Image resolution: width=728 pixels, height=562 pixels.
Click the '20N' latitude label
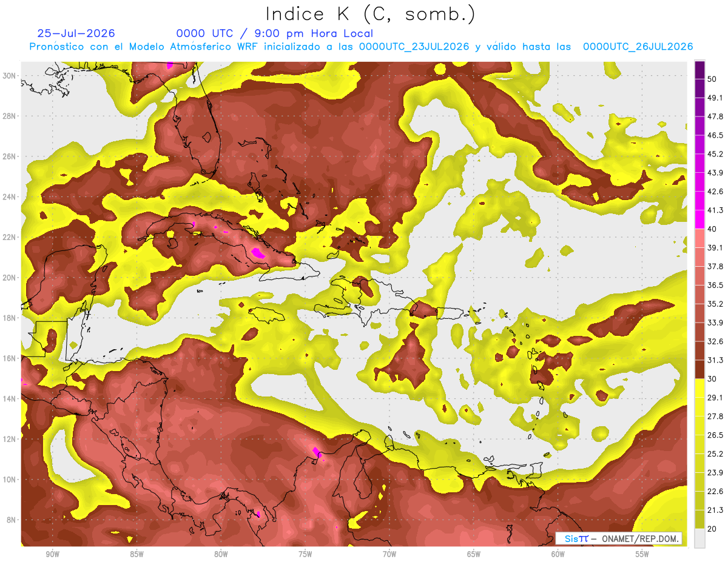(x=10, y=278)
